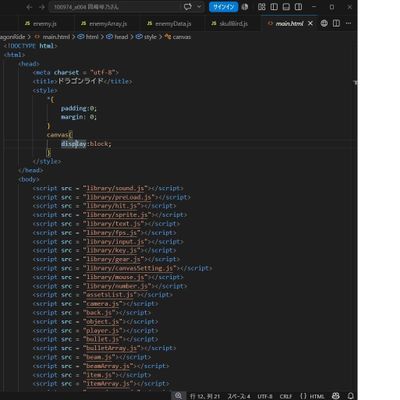
Task: Click the library/mouse.js link
Action: coord(115,277)
